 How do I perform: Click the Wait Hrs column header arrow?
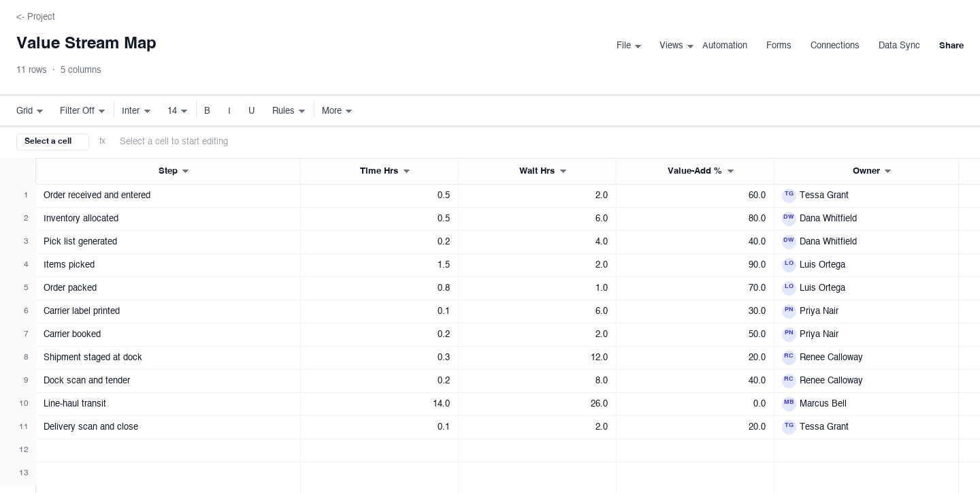point(563,172)
